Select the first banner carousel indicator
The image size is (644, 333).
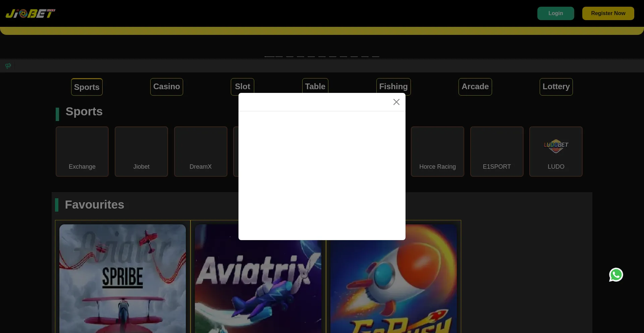(x=269, y=56)
